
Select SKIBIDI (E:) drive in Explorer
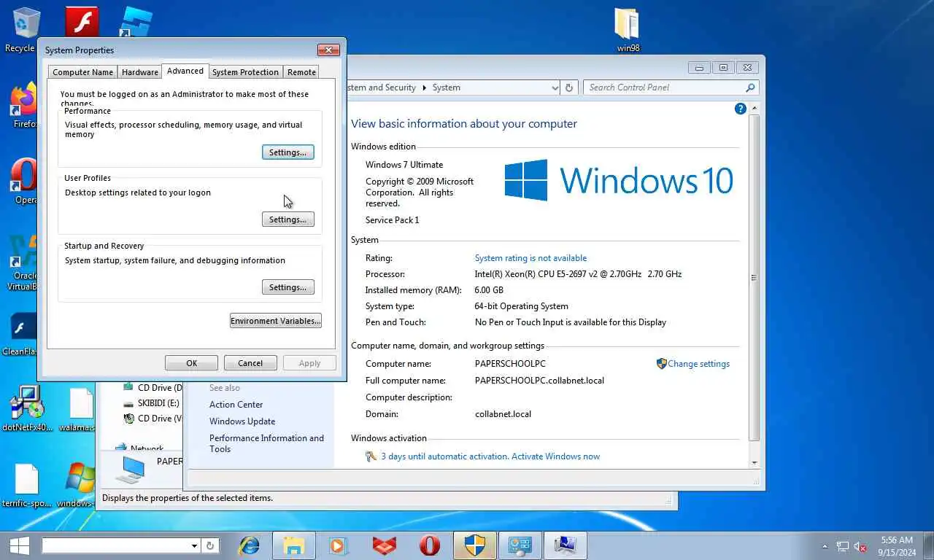(x=150, y=403)
